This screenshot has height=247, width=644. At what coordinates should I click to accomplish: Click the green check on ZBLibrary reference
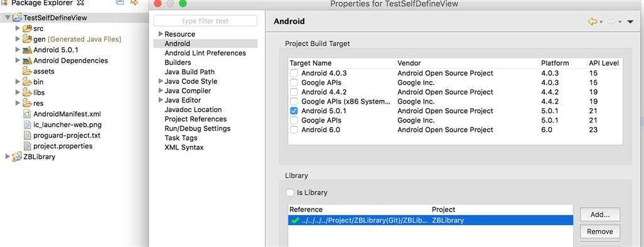tap(294, 220)
